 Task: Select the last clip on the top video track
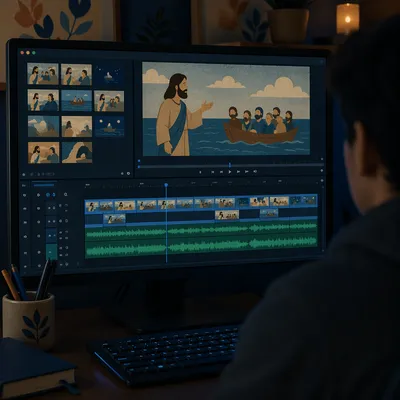309,200
